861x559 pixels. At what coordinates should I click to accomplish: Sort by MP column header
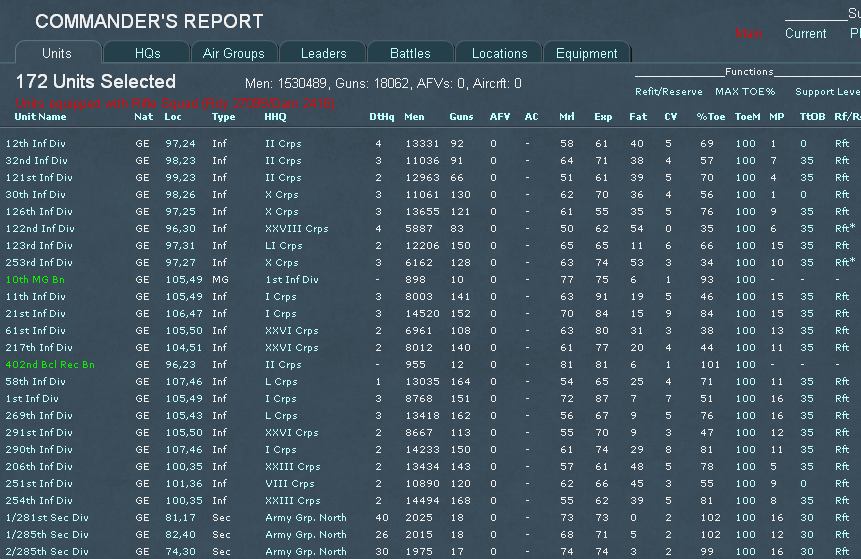776,116
